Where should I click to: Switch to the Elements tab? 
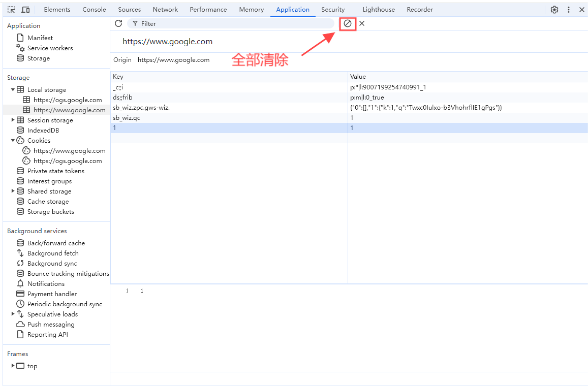(57, 10)
